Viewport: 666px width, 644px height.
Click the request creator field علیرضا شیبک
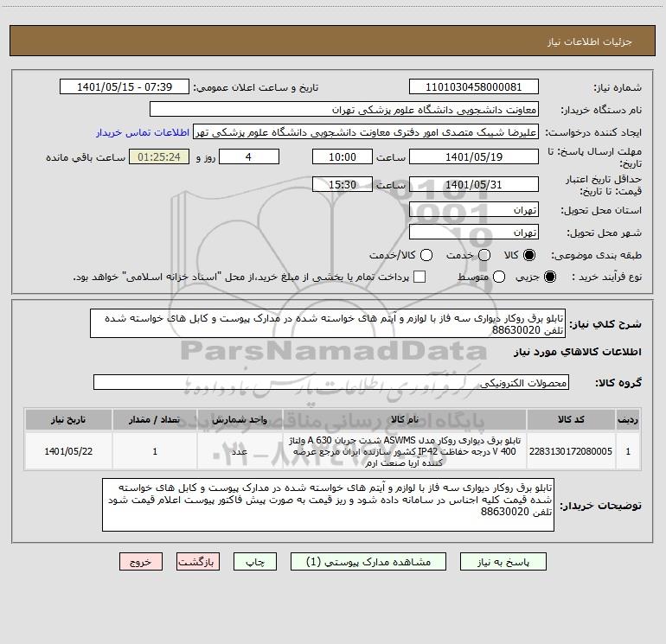point(366,131)
